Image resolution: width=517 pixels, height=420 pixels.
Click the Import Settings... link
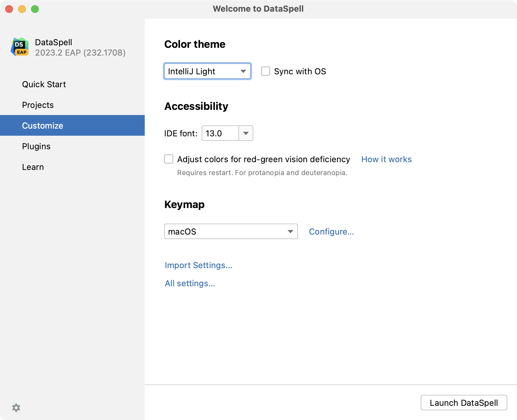pyautogui.click(x=199, y=265)
